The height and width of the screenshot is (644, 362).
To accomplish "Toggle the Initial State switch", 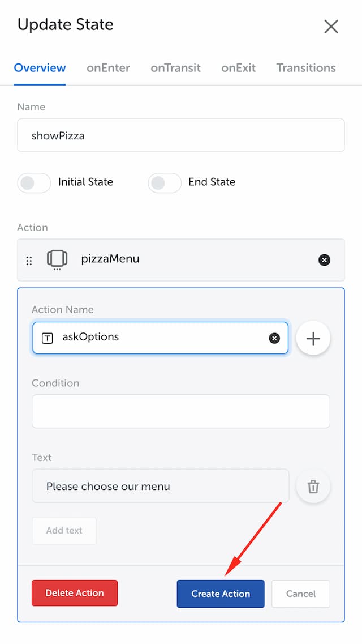I will (34, 183).
